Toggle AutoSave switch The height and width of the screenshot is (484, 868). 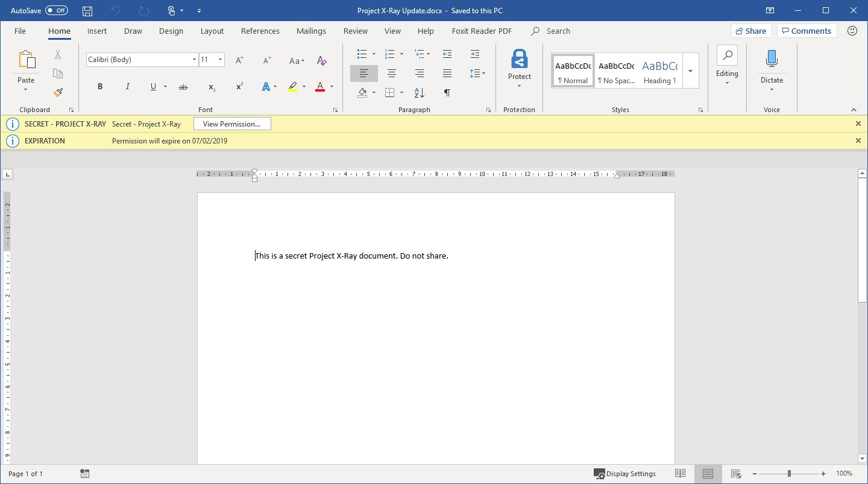57,11
